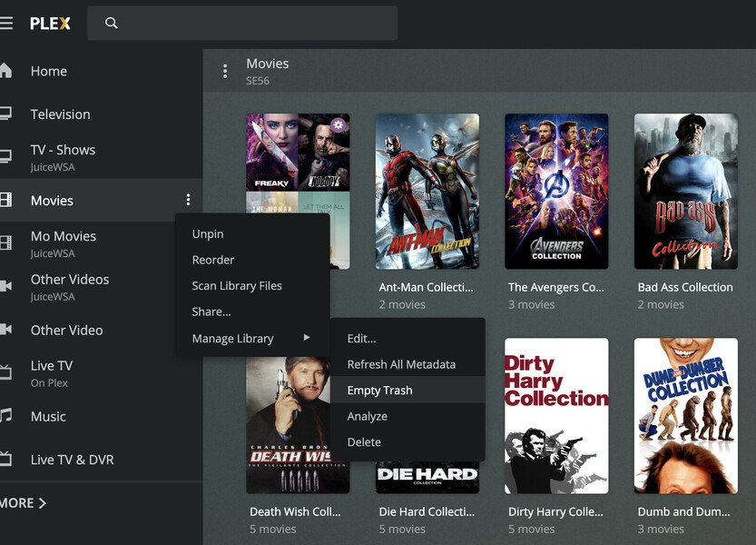Click the Other Video camera icon
The width and height of the screenshot is (756, 545).
click(5, 329)
